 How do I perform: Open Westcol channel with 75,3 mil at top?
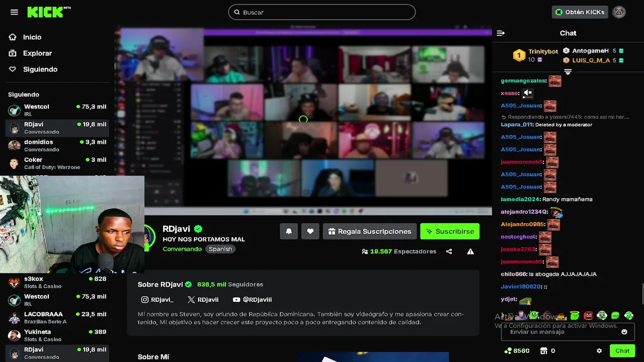click(57, 110)
